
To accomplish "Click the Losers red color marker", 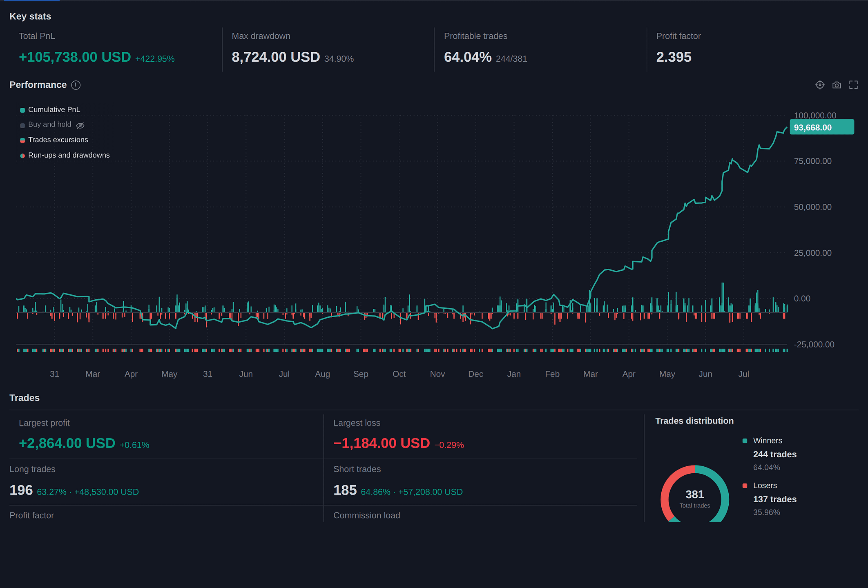I will pos(745,486).
